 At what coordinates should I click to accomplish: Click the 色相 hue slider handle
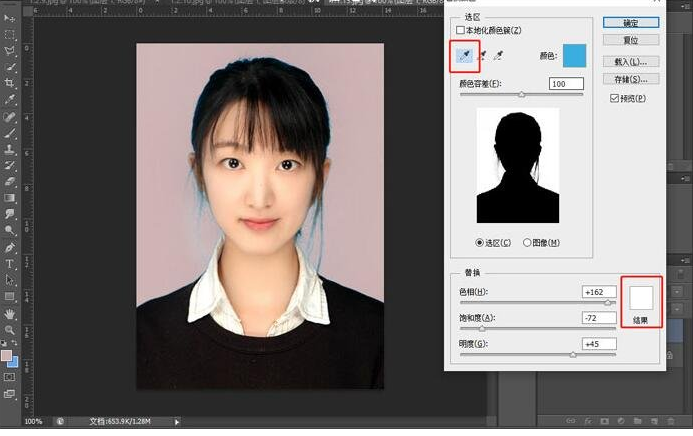[608, 302]
